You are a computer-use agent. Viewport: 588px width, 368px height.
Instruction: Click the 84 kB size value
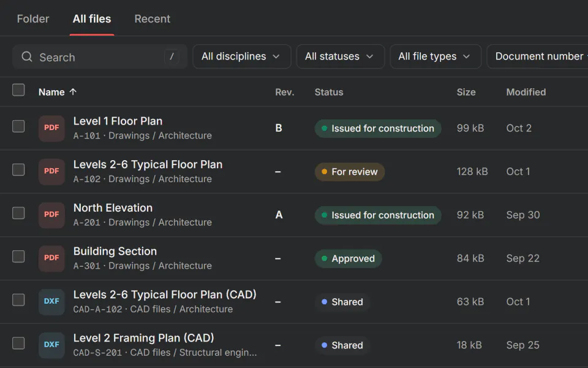[470, 258]
